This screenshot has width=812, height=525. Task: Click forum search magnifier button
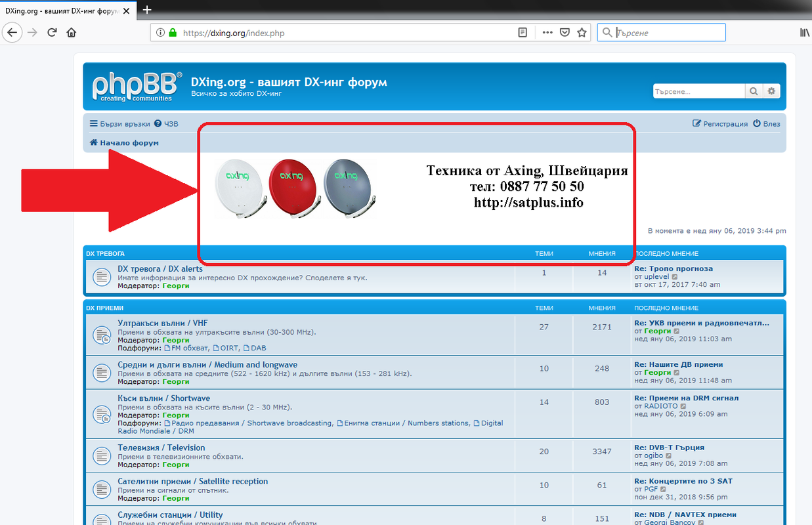point(754,91)
